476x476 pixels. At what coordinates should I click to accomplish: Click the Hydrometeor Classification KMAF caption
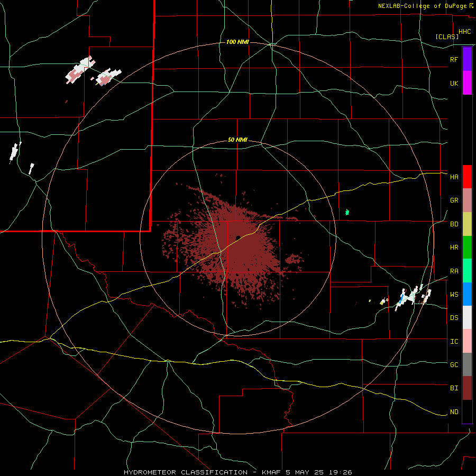point(237,472)
